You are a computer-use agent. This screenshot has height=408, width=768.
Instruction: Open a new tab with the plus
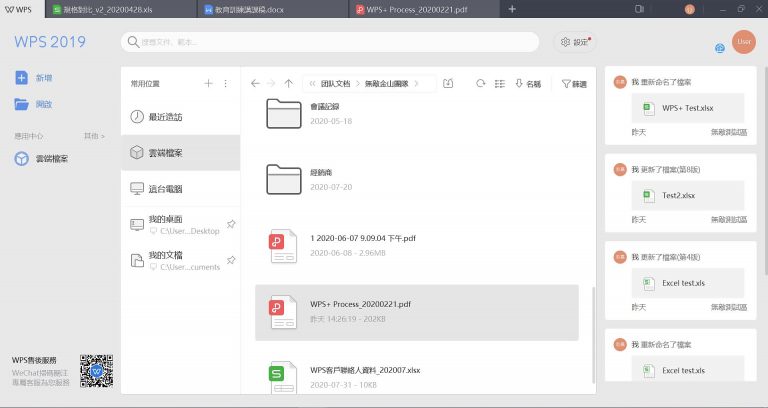click(512, 9)
